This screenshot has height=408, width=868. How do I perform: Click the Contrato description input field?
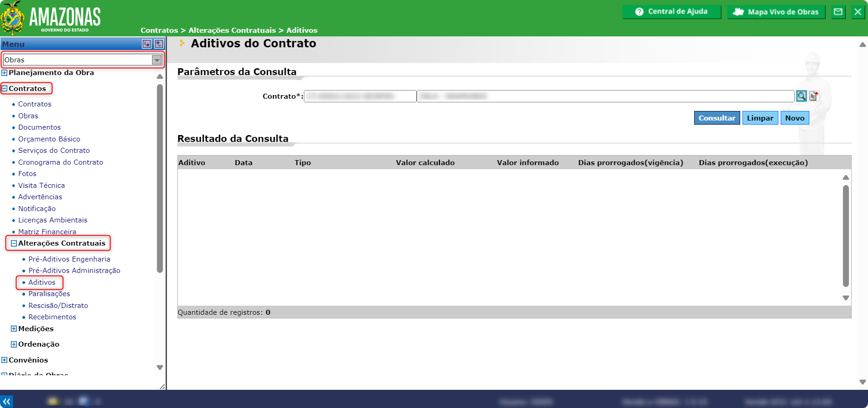pos(606,96)
